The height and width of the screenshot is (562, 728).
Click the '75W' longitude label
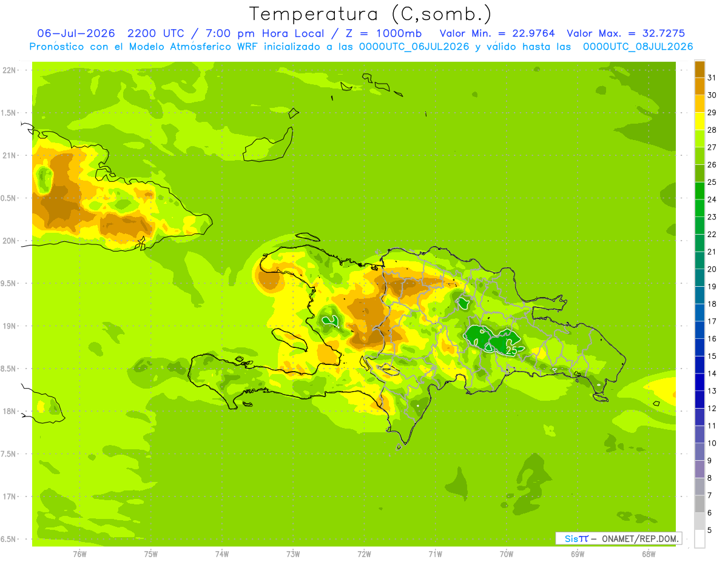pyautogui.click(x=151, y=554)
